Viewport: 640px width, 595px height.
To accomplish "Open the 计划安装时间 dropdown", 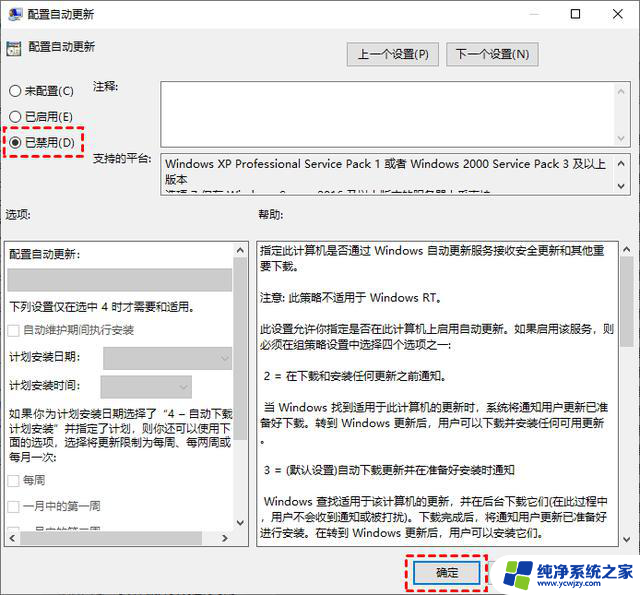I will point(146,386).
